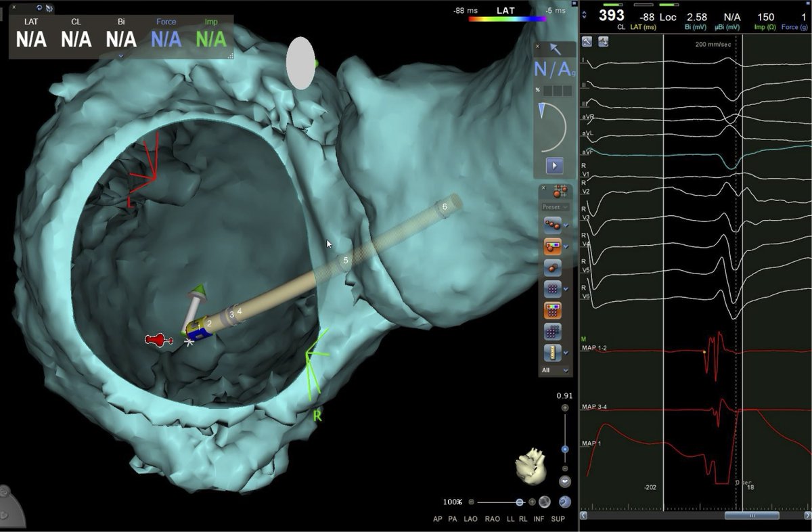The image size is (812, 532).
Task: Open the dropdown beside the orange rainbow-point tool
Action: (x=566, y=246)
